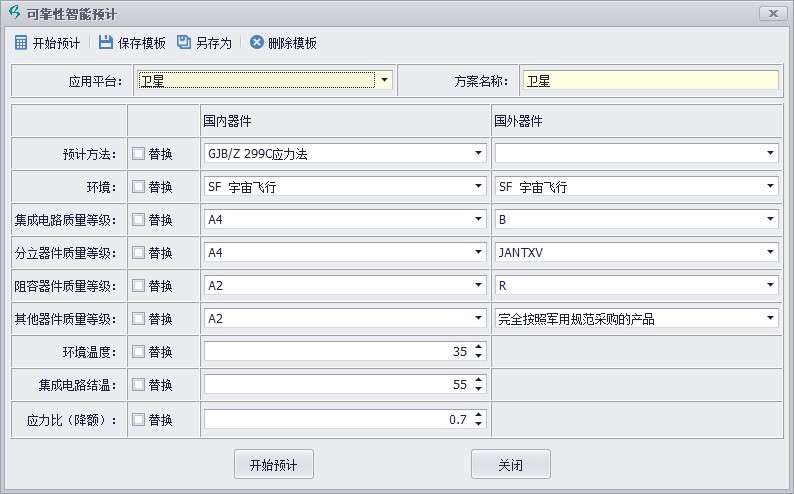Enable the 替换 checkbox for 预计方法
The width and height of the screenshot is (794, 494).
pos(139,154)
